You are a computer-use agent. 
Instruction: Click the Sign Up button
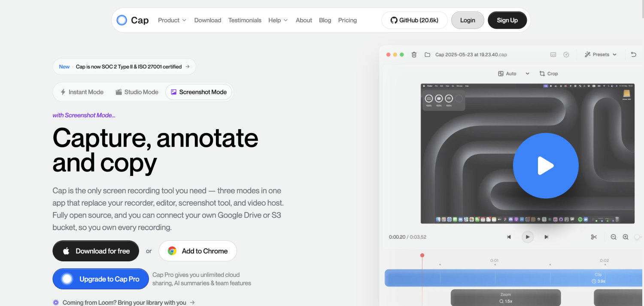point(507,20)
